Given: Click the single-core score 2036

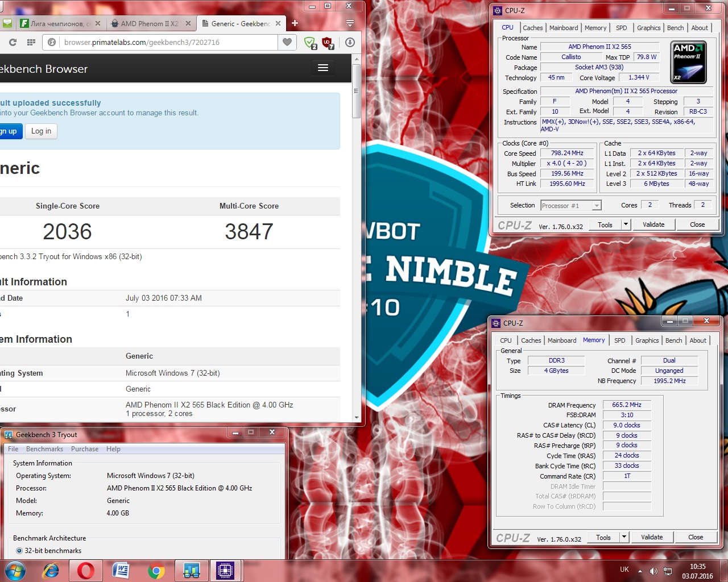Looking at the screenshot, I should [67, 231].
